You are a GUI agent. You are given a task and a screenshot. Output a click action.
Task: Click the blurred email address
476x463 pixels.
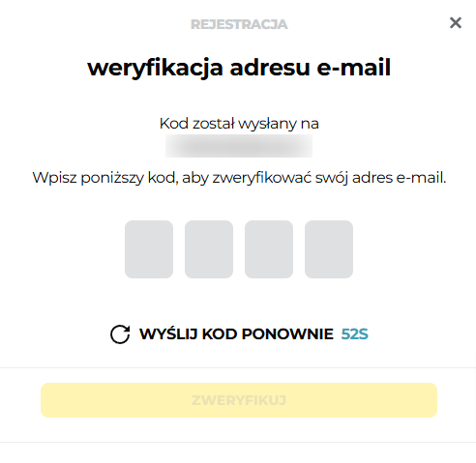tap(239, 146)
